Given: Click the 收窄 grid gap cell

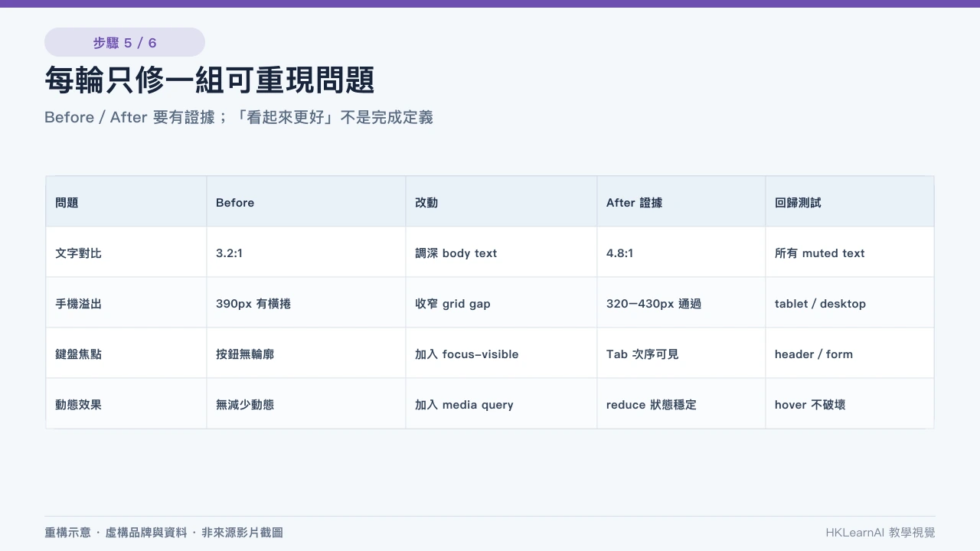Looking at the screenshot, I should point(501,303).
